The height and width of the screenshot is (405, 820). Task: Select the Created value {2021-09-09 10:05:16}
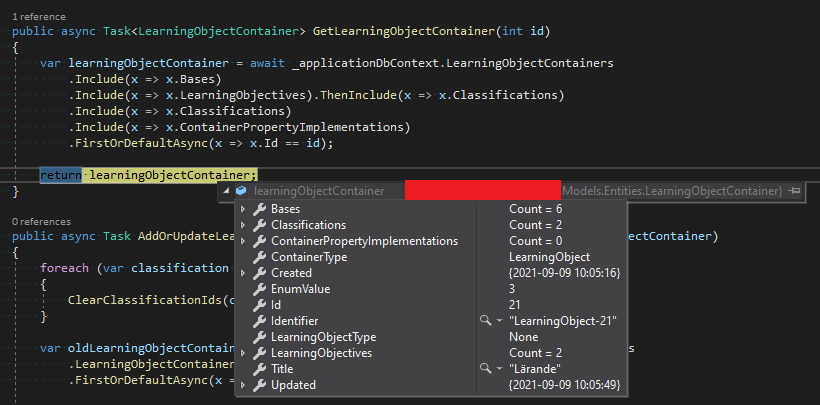(x=565, y=273)
